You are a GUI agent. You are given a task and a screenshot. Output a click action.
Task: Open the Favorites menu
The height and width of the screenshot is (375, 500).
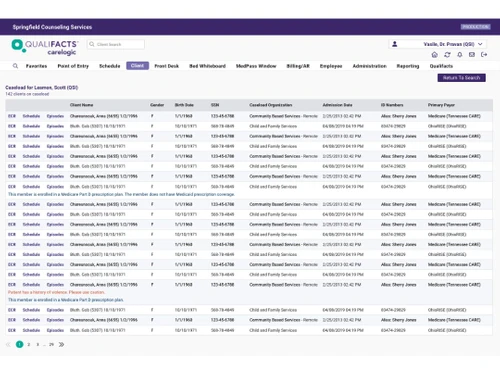click(36, 66)
